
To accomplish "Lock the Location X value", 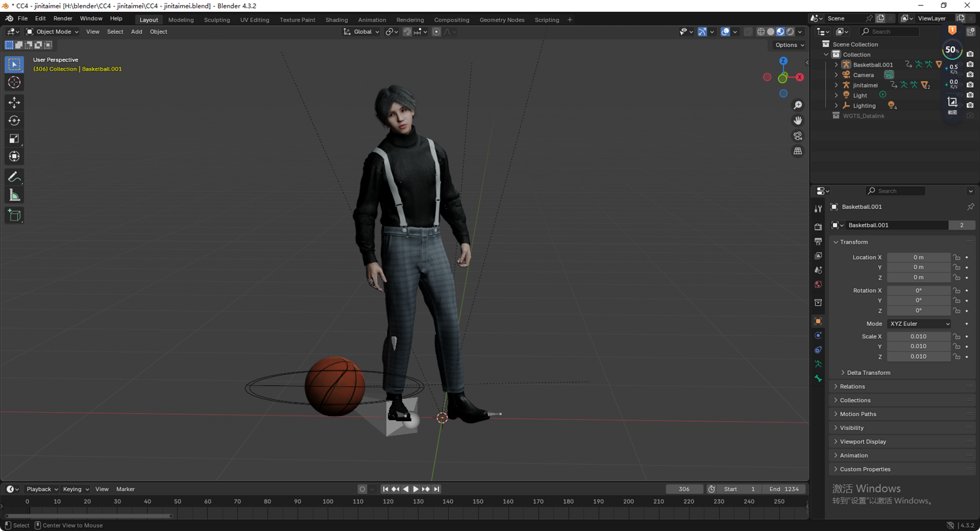I will coord(956,257).
